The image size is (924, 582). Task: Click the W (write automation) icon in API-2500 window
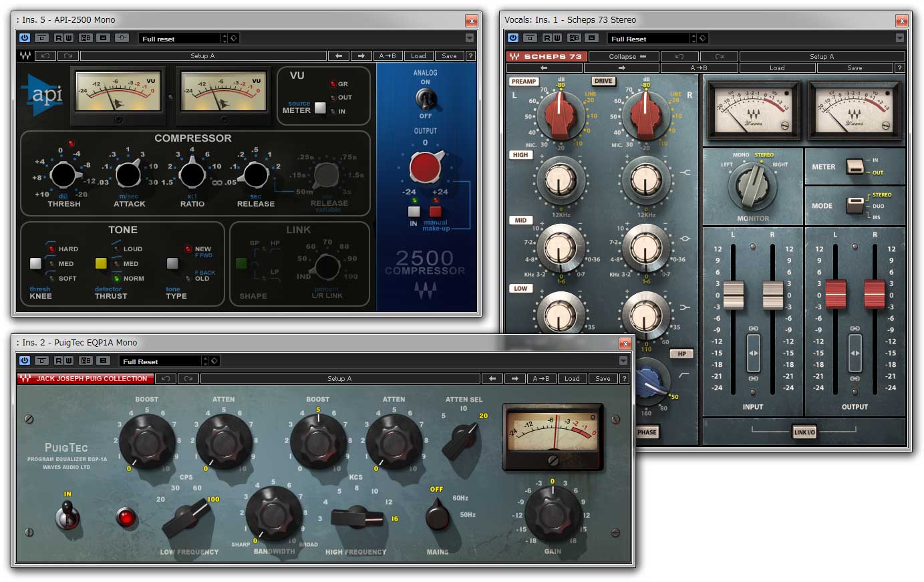coord(68,38)
